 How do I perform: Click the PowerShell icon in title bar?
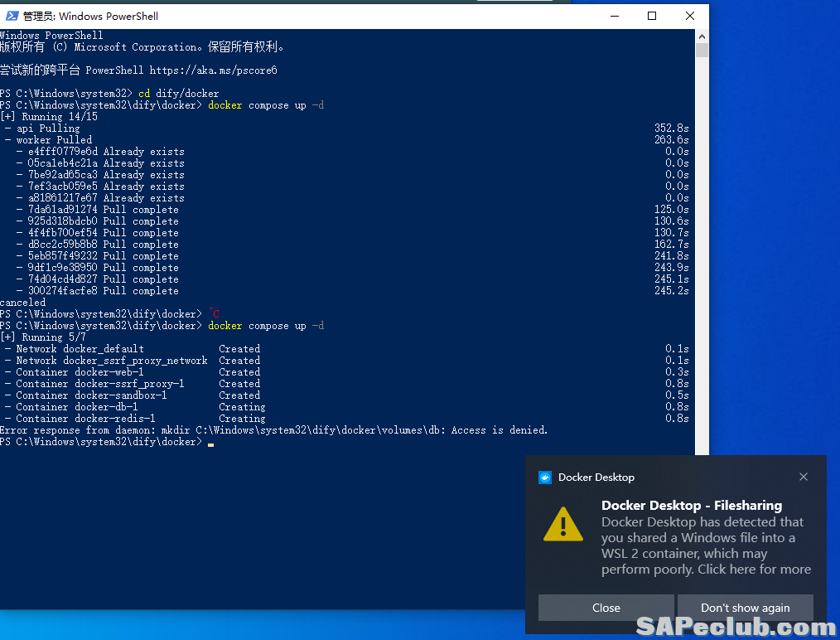point(12,16)
